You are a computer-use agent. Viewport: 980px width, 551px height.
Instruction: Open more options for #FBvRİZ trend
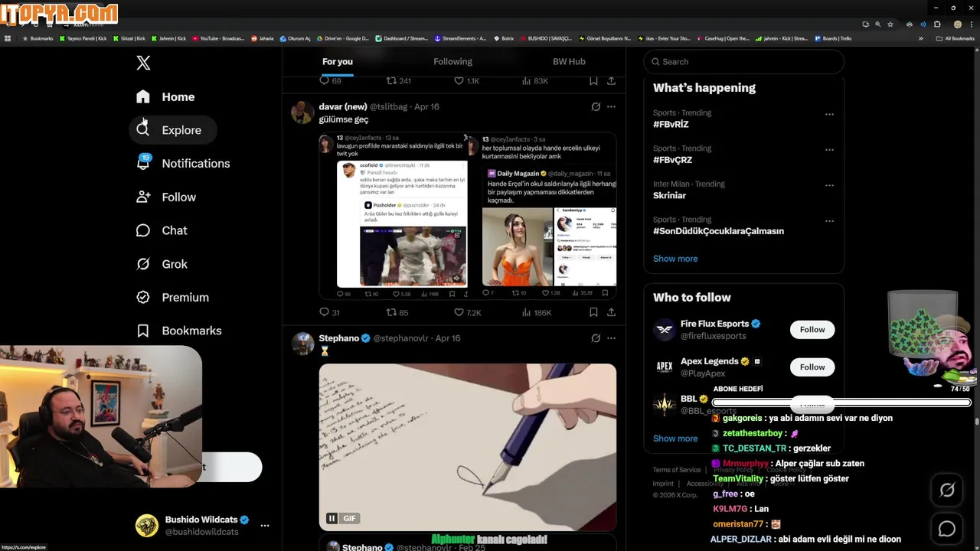click(829, 114)
